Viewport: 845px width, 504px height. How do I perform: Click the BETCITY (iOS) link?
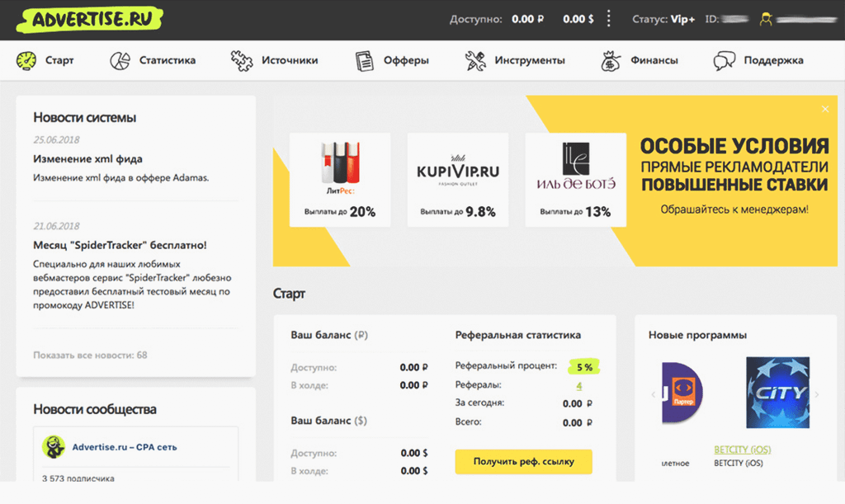(743, 450)
